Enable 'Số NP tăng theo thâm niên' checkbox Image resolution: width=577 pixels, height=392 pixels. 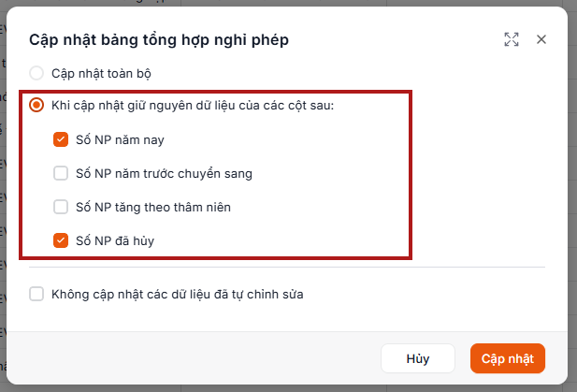[x=61, y=207]
